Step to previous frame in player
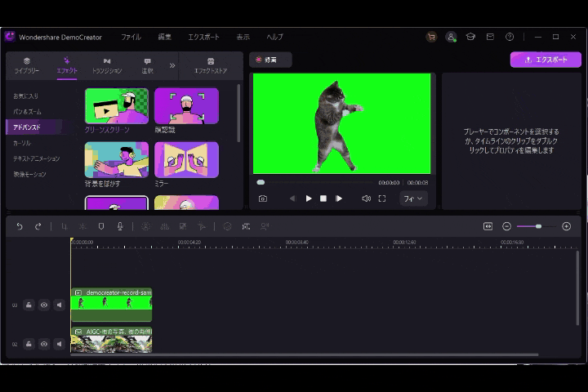The image size is (588, 392). pyautogui.click(x=292, y=198)
